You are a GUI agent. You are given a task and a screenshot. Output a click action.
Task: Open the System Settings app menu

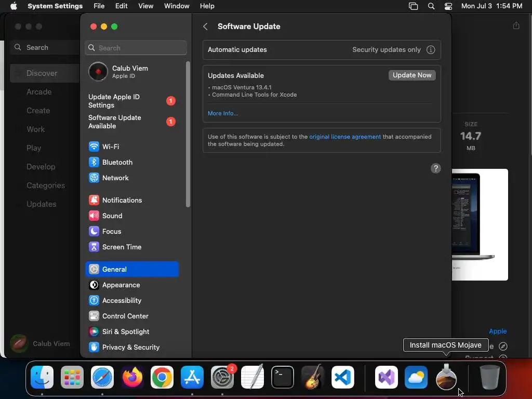tap(55, 6)
